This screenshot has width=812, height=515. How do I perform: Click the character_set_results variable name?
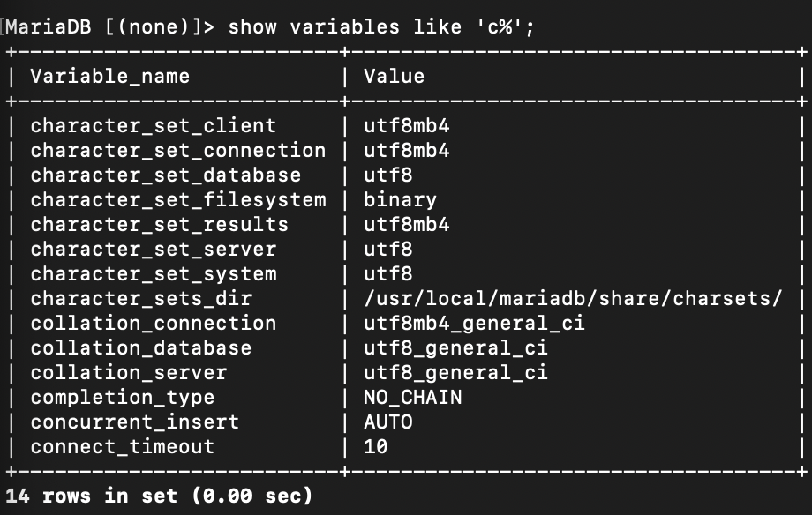[159, 225]
